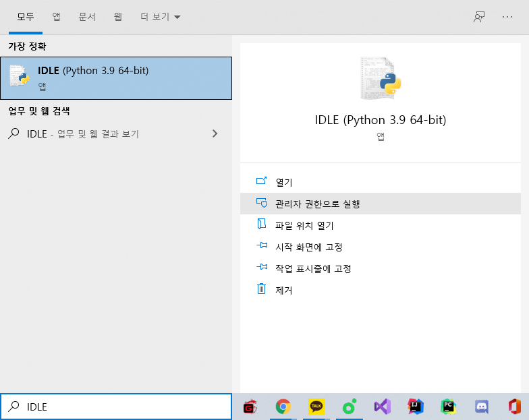Open the red G app in taskbar

(x=250, y=407)
